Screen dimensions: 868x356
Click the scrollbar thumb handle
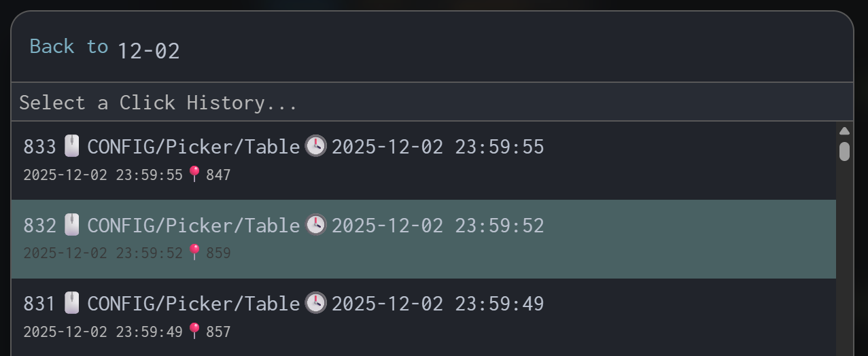pos(844,151)
